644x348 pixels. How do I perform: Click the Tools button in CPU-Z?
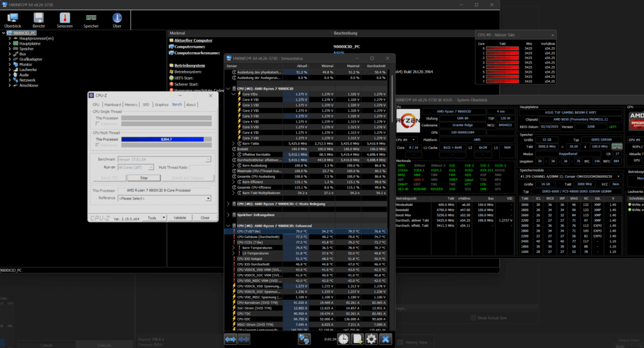(x=152, y=217)
